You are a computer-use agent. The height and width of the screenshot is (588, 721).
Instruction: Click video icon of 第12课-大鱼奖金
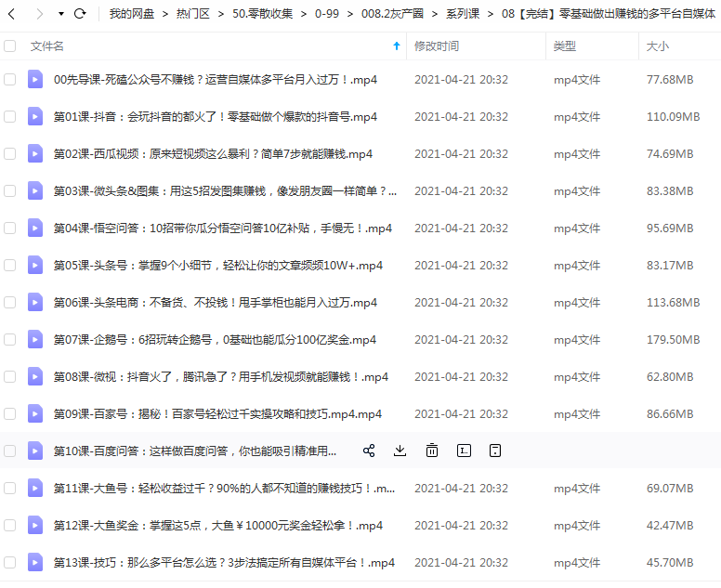(35, 526)
